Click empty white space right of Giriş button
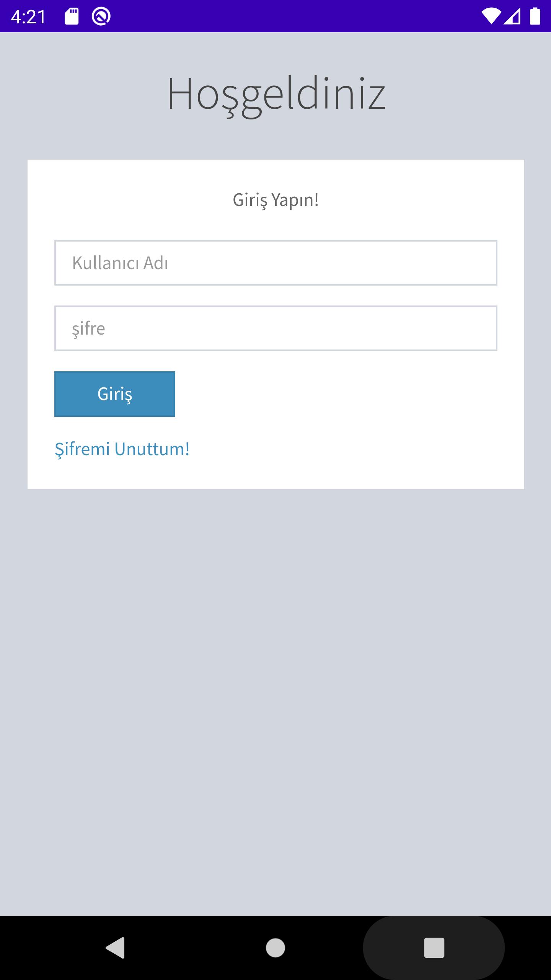This screenshot has width=551, height=980. [x=337, y=394]
